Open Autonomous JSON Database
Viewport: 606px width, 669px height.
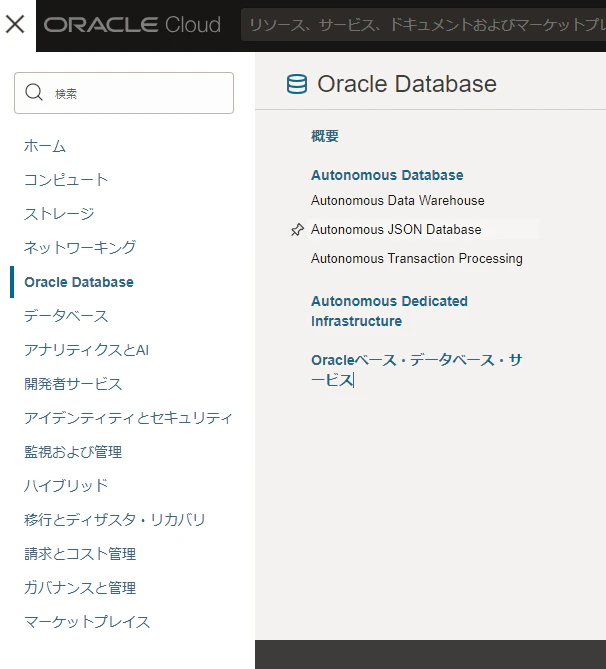pos(396,229)
